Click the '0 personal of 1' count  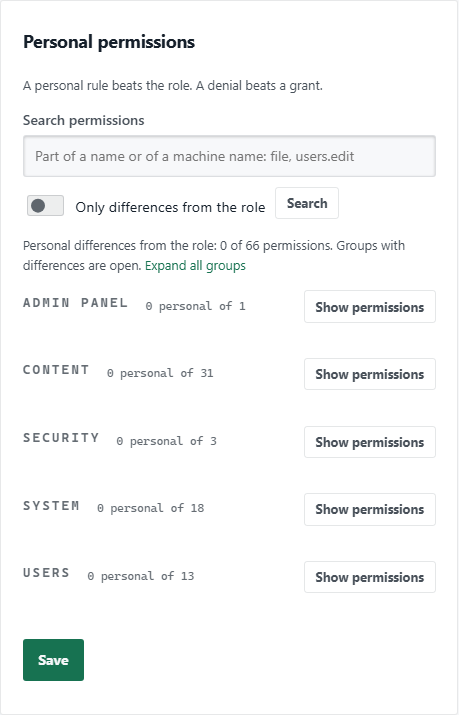click(x=196, y=306)
